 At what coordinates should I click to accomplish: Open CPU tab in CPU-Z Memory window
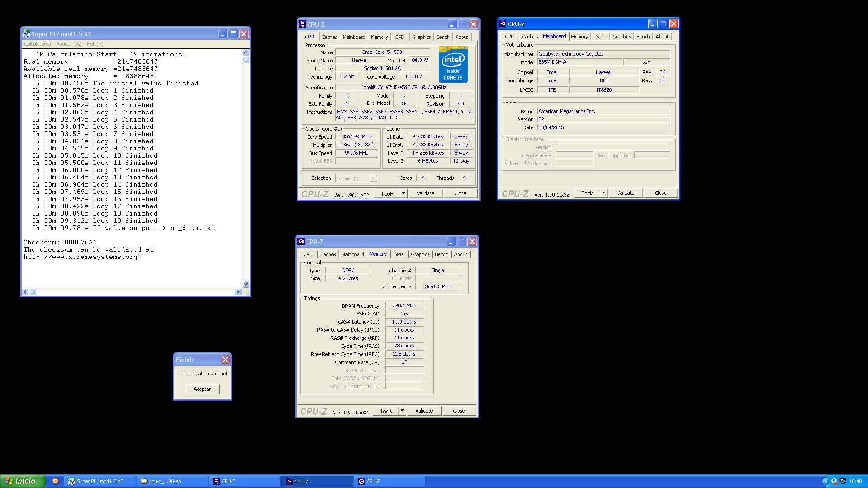(x=308, y=254)
